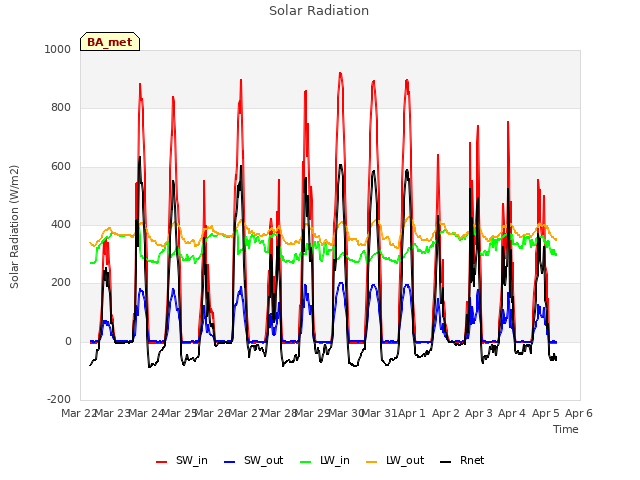The height and width of the screenshot is (480, 640).
Task: Toggle the LW_in legend entry
Action: coord(325,460)
